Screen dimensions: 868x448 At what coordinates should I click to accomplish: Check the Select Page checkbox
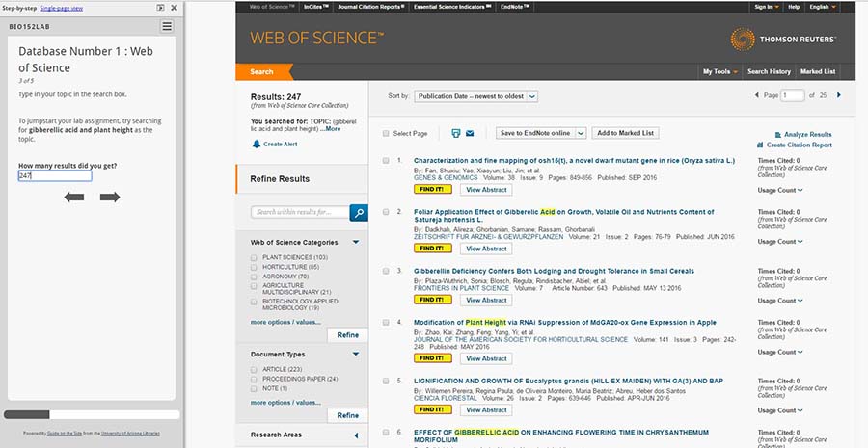[x=386, y=133]
